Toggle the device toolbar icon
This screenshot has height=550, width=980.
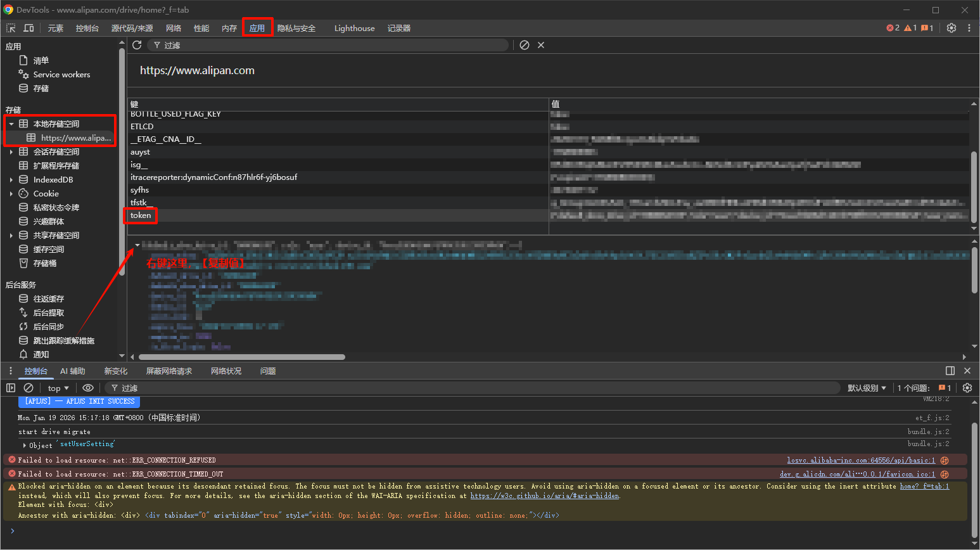(x=29, y=28)
